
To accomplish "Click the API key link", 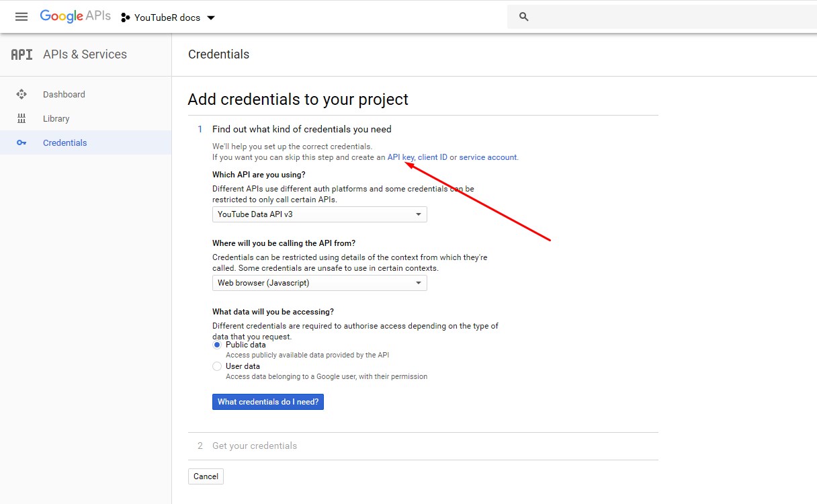I will tap(400, 157).
